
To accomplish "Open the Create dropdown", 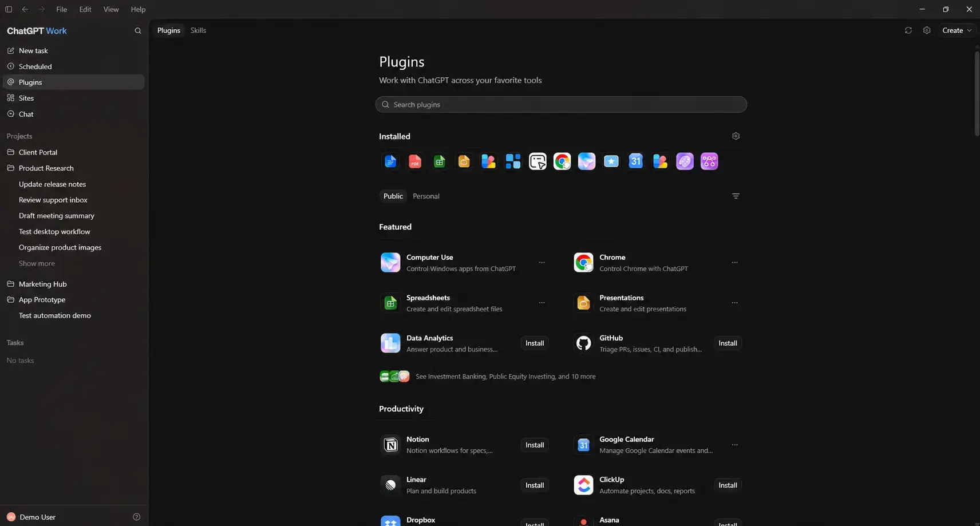I will tap(957, 30).
